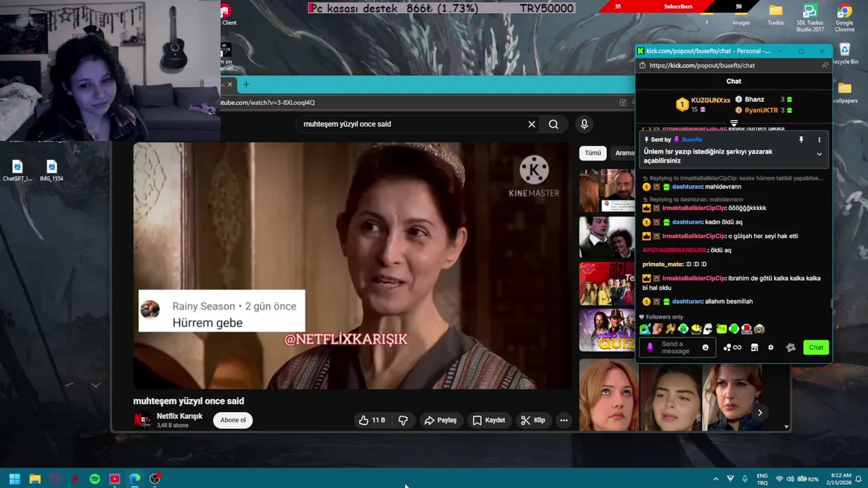This screenshot has width=868, height=488.
Task: Open the Kick chat shop icon
Action: 754,348
